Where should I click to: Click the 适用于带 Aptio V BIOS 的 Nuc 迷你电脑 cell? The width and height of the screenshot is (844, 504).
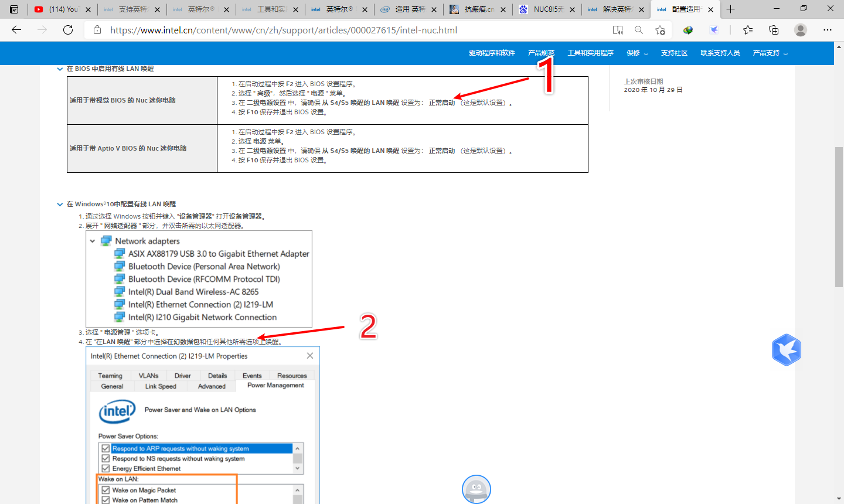[142, 148]
